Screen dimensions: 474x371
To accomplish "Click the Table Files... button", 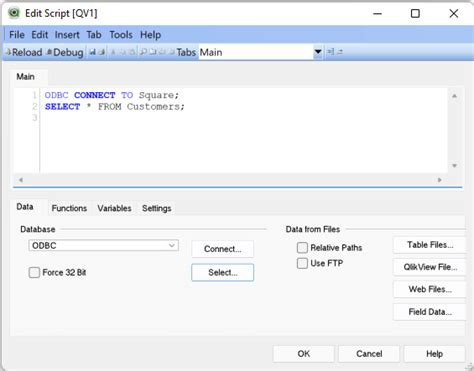I will click(430, 245).
